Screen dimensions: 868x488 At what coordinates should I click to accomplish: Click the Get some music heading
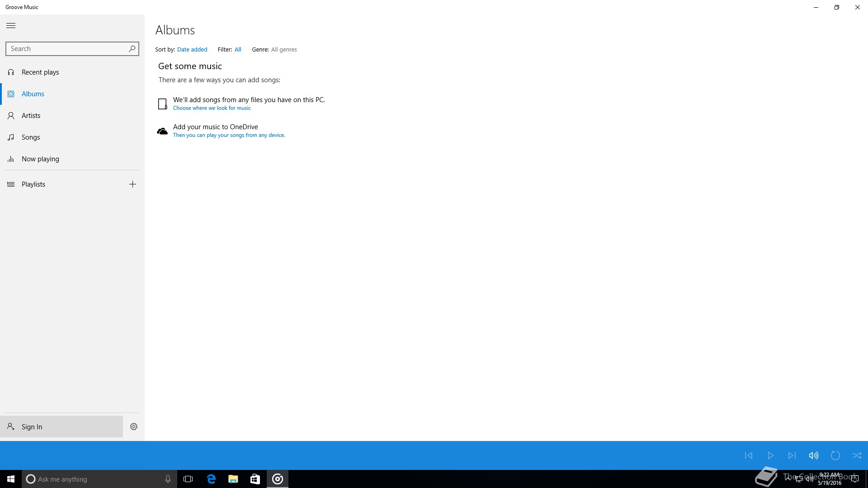click(190, 66)
